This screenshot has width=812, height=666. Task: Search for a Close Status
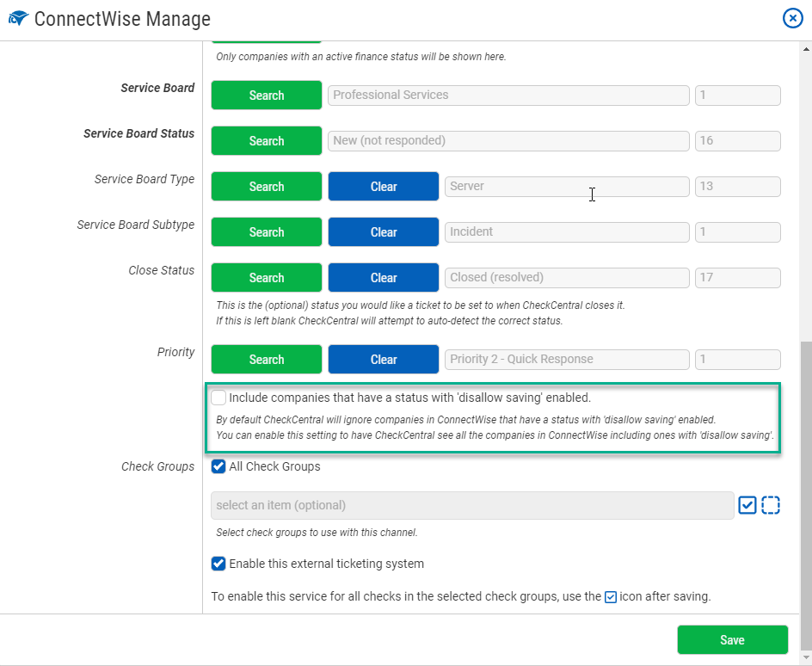tap(266, 277)
